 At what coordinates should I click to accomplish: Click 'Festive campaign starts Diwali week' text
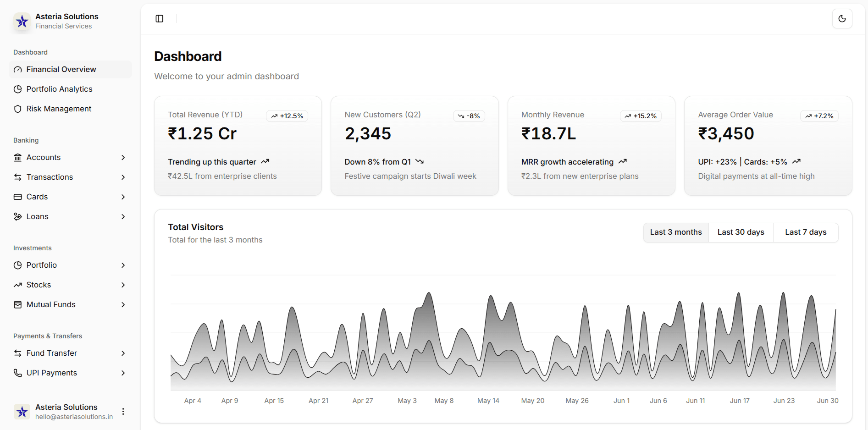click(410, 176)
